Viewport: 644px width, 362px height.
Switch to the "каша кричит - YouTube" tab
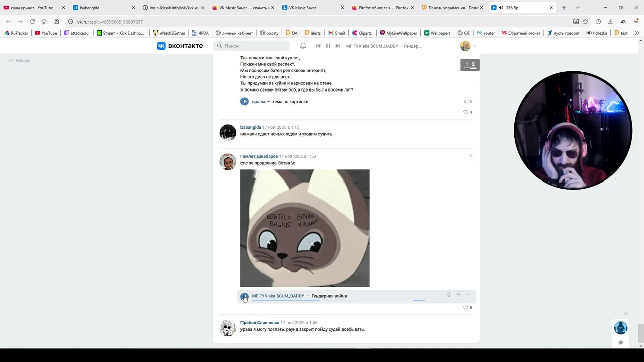click(32, 8)
